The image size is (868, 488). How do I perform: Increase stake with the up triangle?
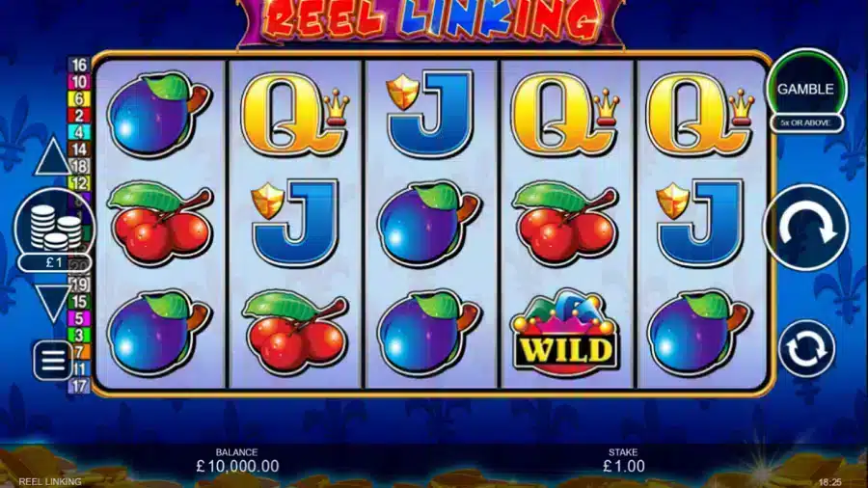pyautogui.click(x=53, y=156)
